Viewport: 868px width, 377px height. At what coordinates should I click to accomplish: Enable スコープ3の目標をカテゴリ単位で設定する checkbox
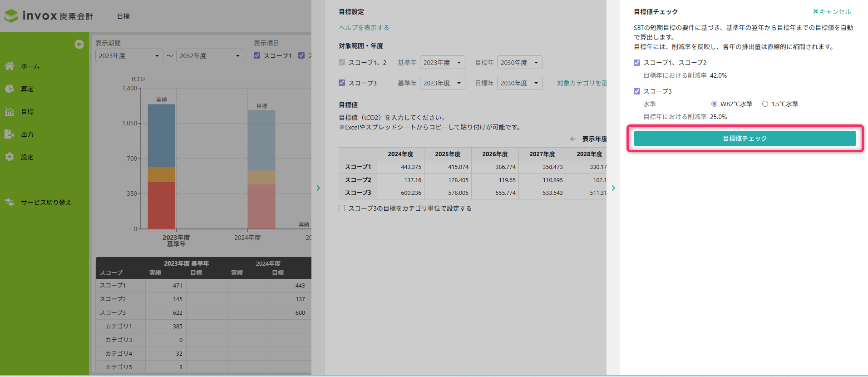pyautogui.click(x=342, y=208)
